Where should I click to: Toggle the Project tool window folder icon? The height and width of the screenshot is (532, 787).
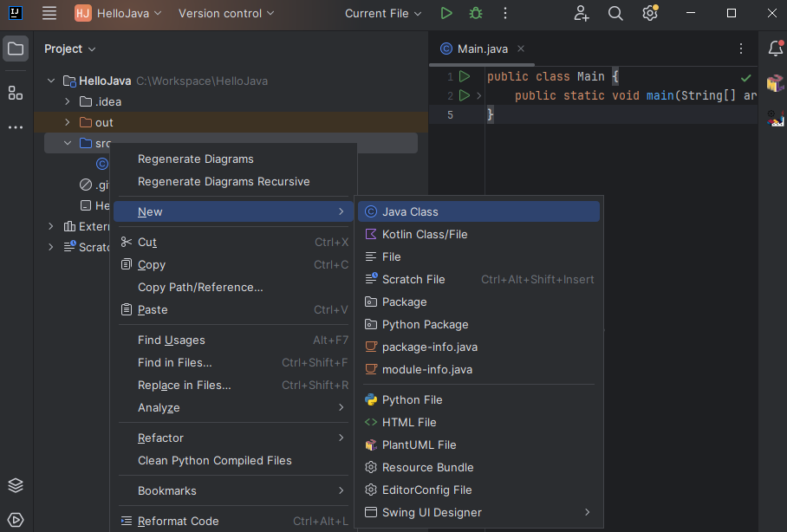point(16,49)
